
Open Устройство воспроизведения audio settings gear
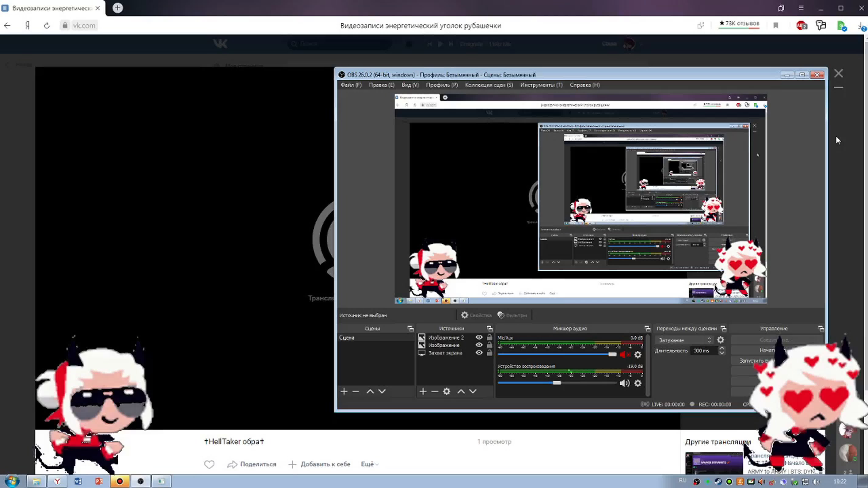tap(638, 383)
